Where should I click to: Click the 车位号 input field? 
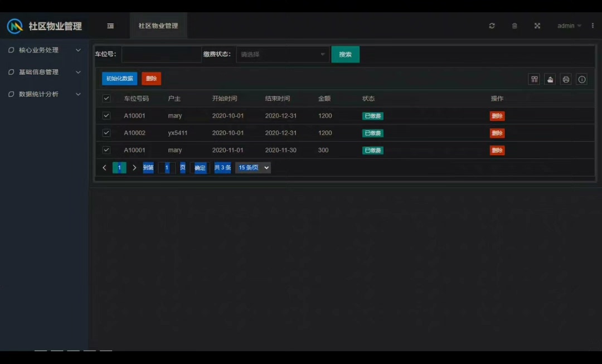pyautogui.click(x=161, y=54)
